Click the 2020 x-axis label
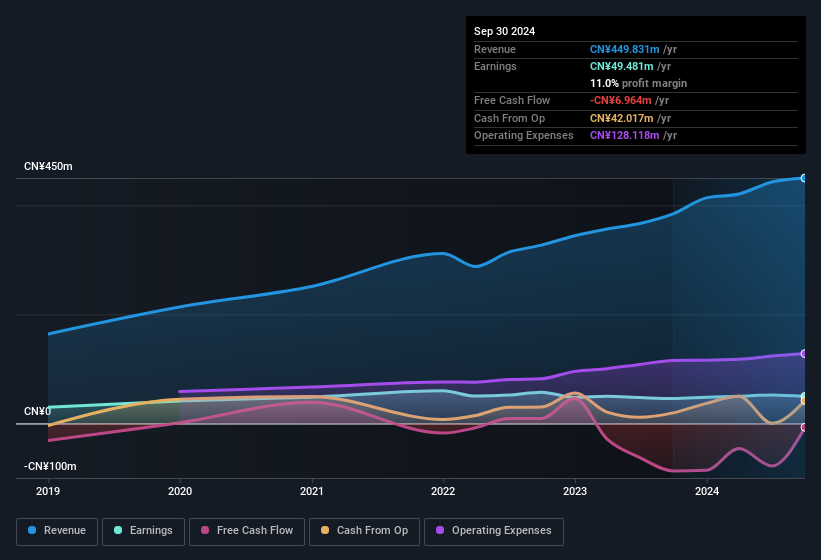This screenshot has width=821, height=560. [x=180, y=491]
